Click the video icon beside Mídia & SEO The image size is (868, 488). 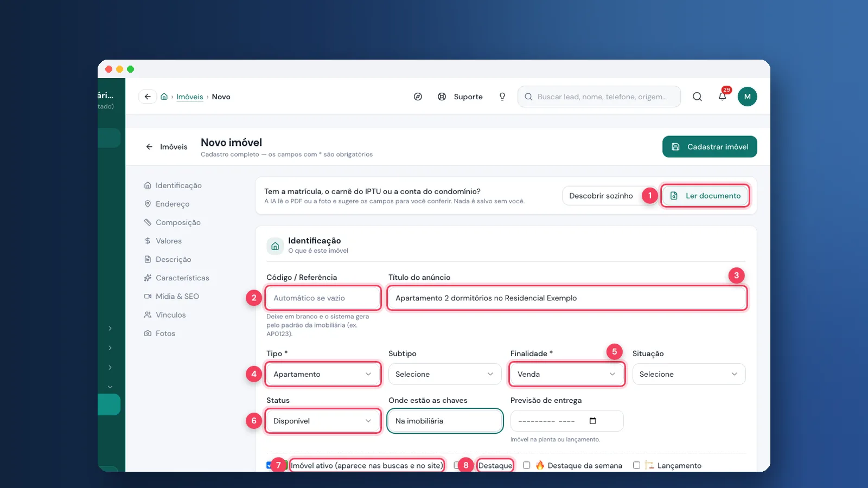pyautogui.click(x=148, y=297)
